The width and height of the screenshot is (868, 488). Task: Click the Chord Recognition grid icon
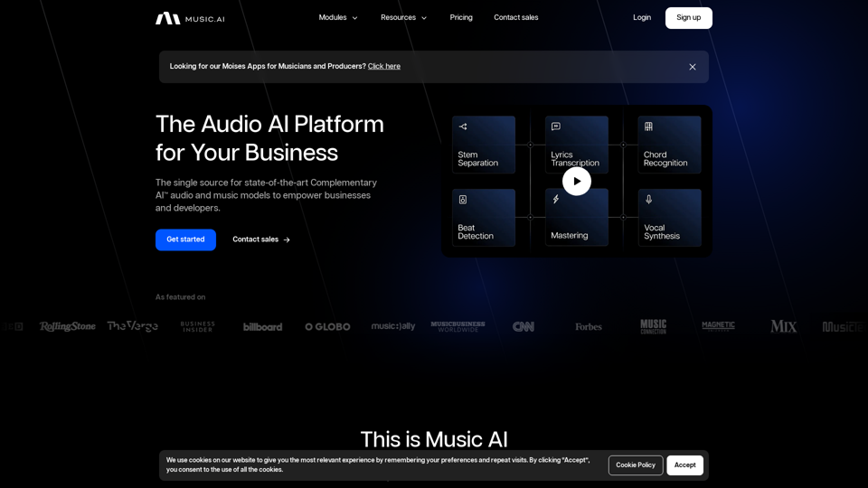point(649,127)
